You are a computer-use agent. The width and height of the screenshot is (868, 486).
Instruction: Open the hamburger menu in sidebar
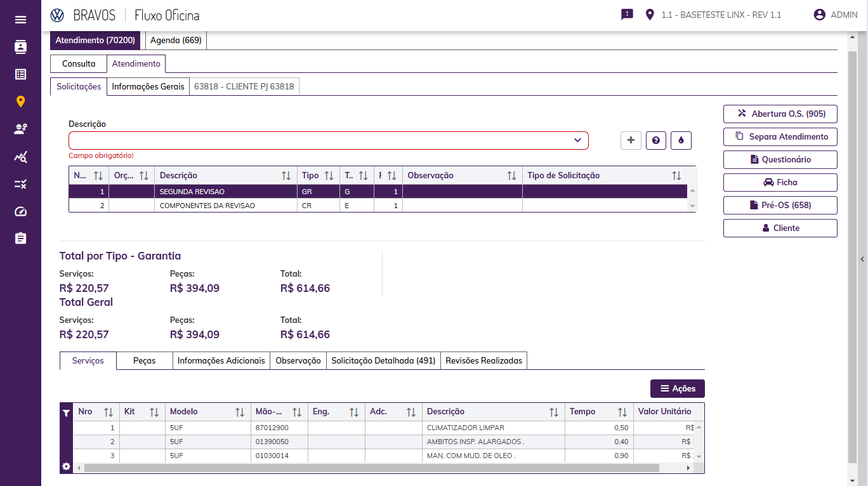point(20,20)
